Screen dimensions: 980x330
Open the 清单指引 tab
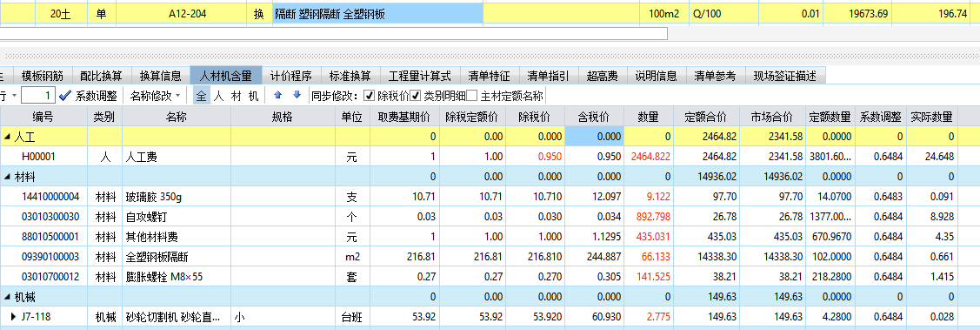point(548,76)
